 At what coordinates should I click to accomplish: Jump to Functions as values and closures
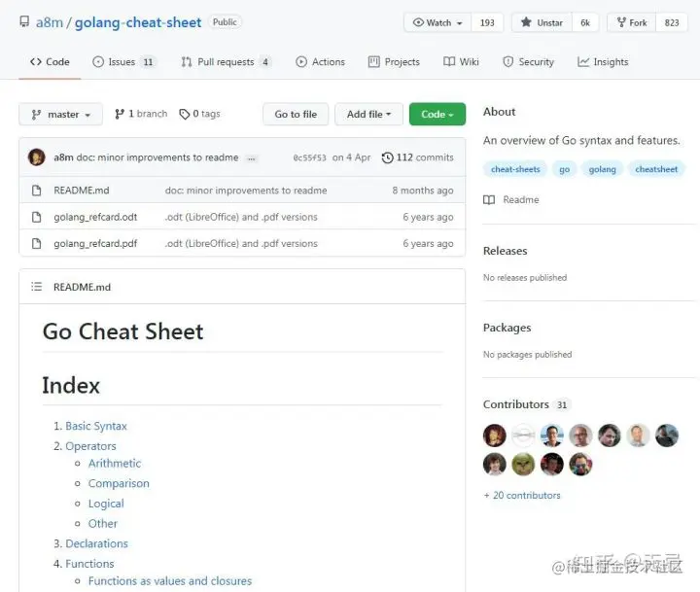[x=170, y=581]
